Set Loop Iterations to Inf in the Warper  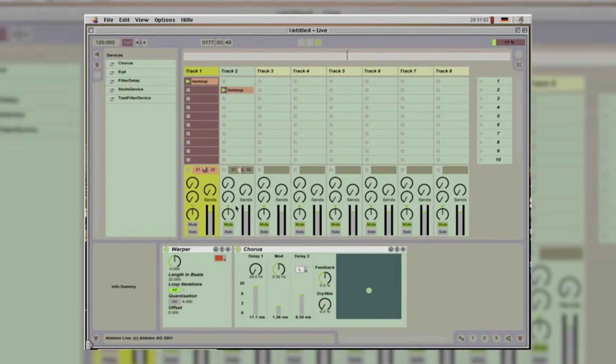coord(174,290)
